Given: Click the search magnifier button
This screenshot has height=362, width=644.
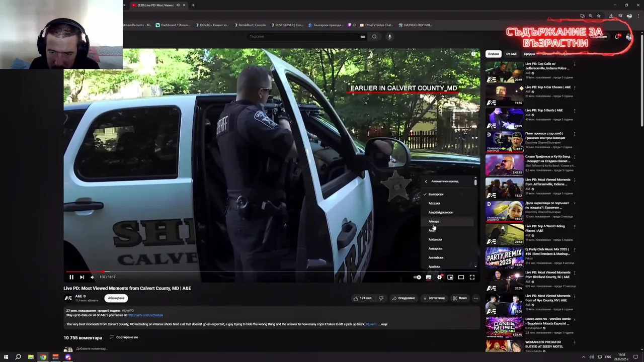Looking at the screenshot, I should (374, 36).
